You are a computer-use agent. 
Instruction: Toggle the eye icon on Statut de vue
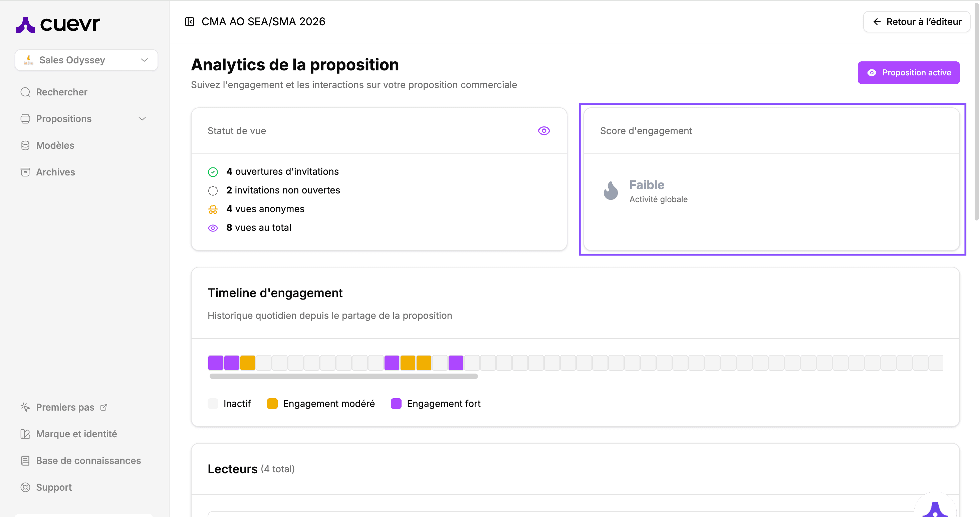coord(544,130)
